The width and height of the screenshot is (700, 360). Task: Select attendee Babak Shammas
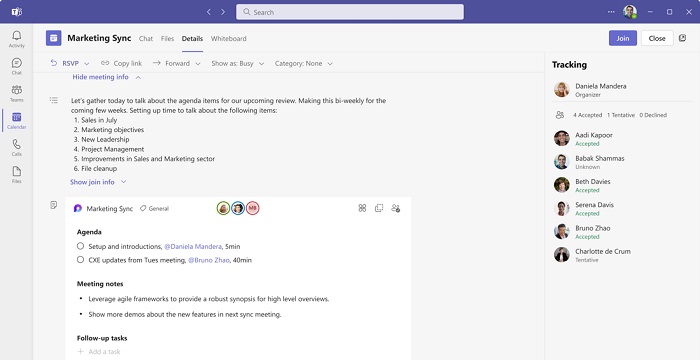pyautogui.click(x=622, y=162)
